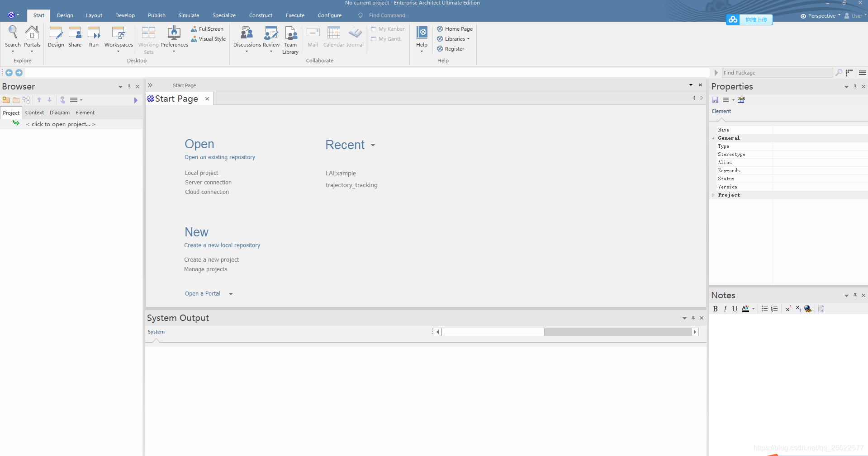Click the Run ribbon icon
The width and height of the screenshot is (868, 456).
pyautogui.click(x=94, y=38)
